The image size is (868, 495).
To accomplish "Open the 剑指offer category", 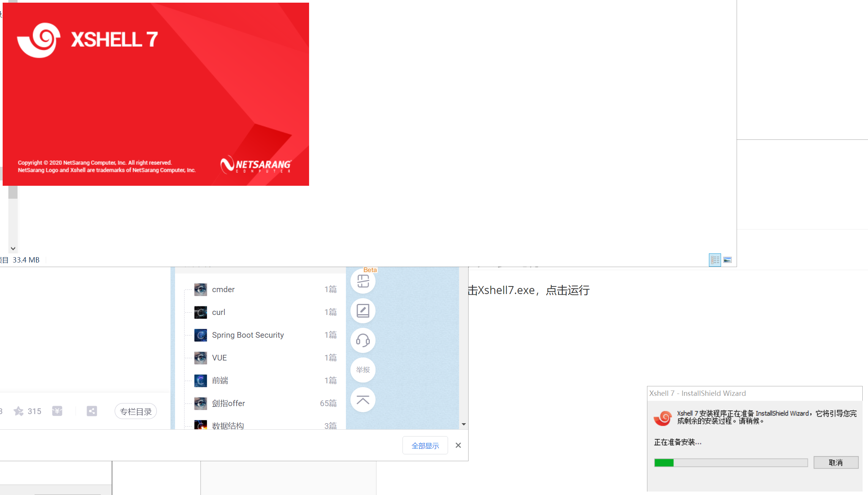I will [x=229, y=403].
